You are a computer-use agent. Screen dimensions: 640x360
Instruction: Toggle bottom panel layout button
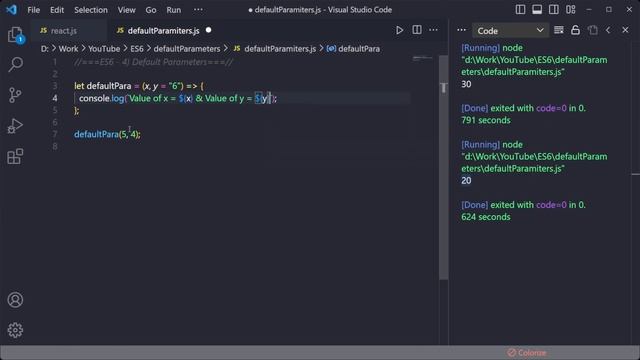click(x=537, y=9)
